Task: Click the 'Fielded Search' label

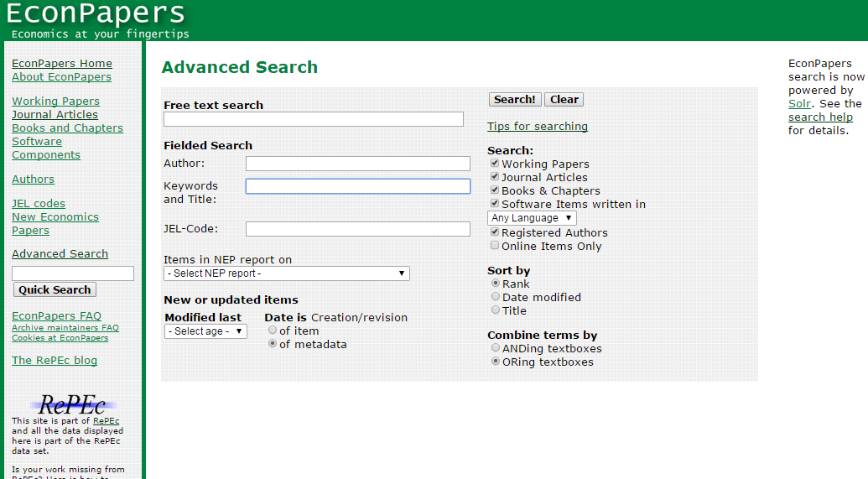Action: tap(208, 146)
